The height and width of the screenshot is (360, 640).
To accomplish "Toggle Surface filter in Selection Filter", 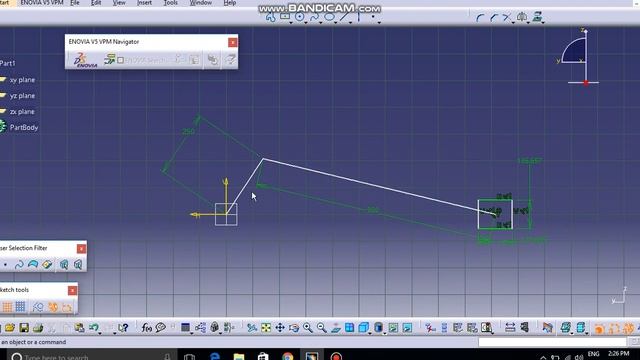I will click(33, 265).
